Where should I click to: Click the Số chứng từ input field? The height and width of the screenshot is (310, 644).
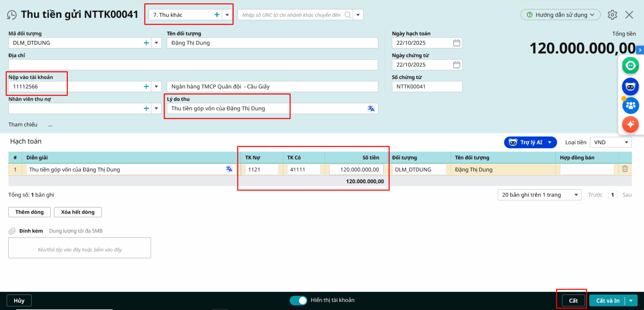(x=427, y=87)
